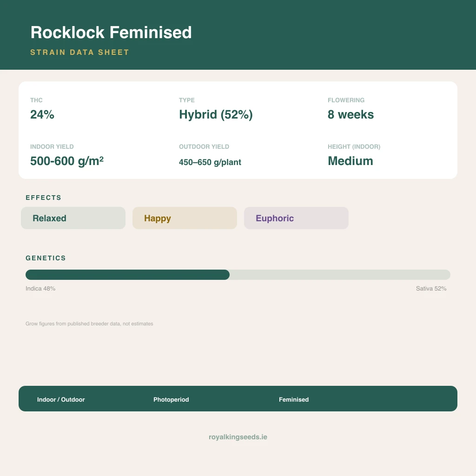Open the royalkingseeds.ie link
This screenshot has width=476, height=476.
pos(238,437)
